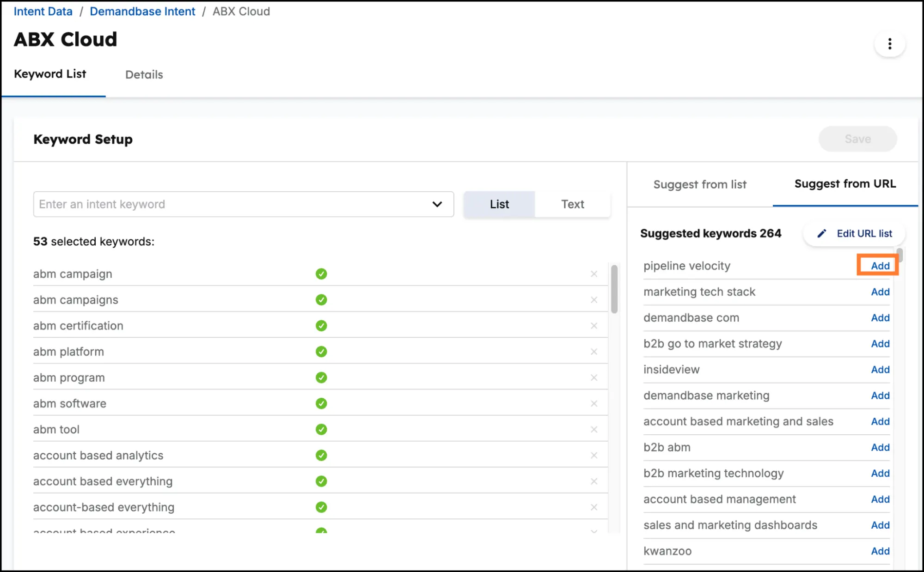924x572 pixels.
Task: Add the kwanzoo keyword
Action: click(x=880, y=550)
